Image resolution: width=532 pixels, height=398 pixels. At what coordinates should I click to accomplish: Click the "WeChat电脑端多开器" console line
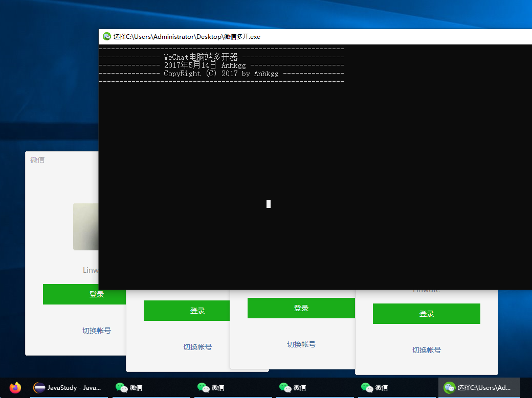201,57
